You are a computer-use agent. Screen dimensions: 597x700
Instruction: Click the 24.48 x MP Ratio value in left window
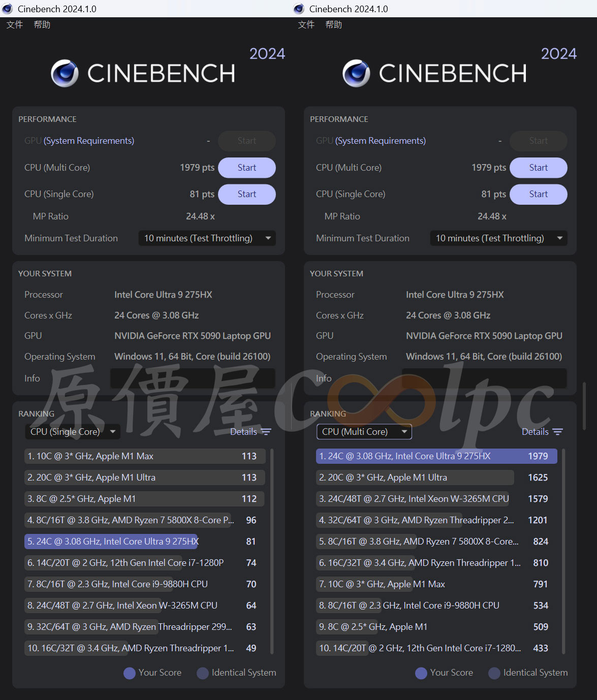(x=200, y=216)
